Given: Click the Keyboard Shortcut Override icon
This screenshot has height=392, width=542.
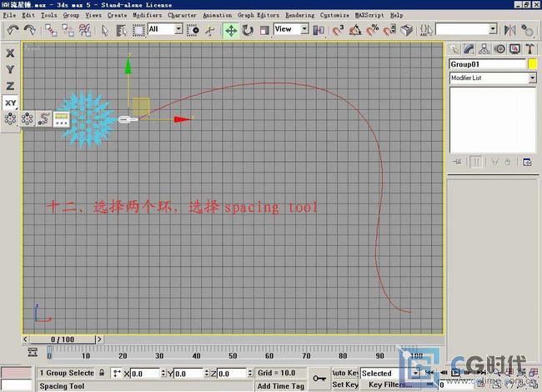Looking at the screenshot, I should point(407,30).
